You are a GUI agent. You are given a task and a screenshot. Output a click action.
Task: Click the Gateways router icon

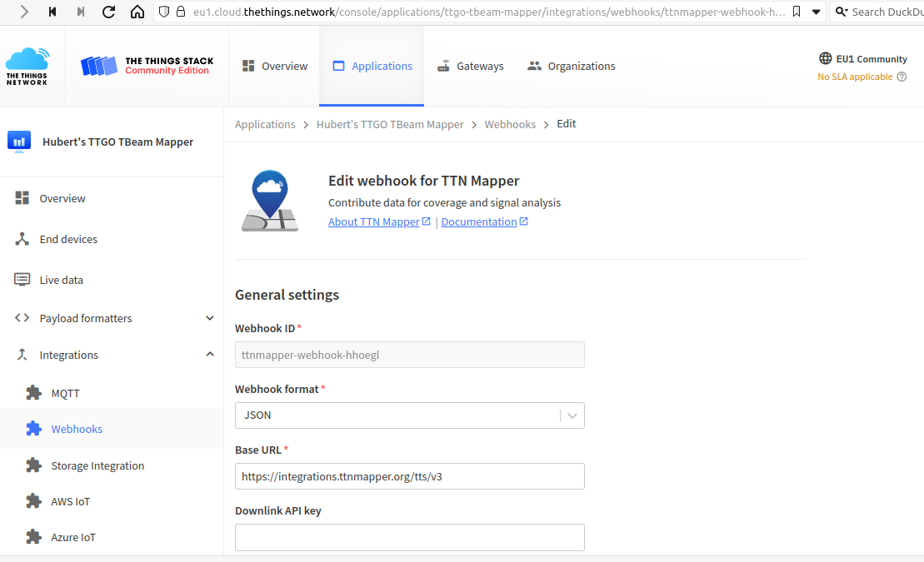[443, 66]
